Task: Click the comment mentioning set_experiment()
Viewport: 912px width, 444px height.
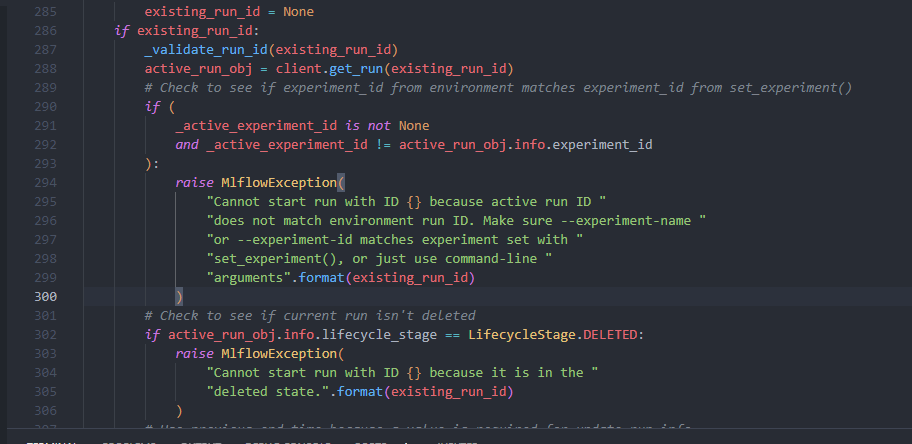Action: [x=498, y=88]
